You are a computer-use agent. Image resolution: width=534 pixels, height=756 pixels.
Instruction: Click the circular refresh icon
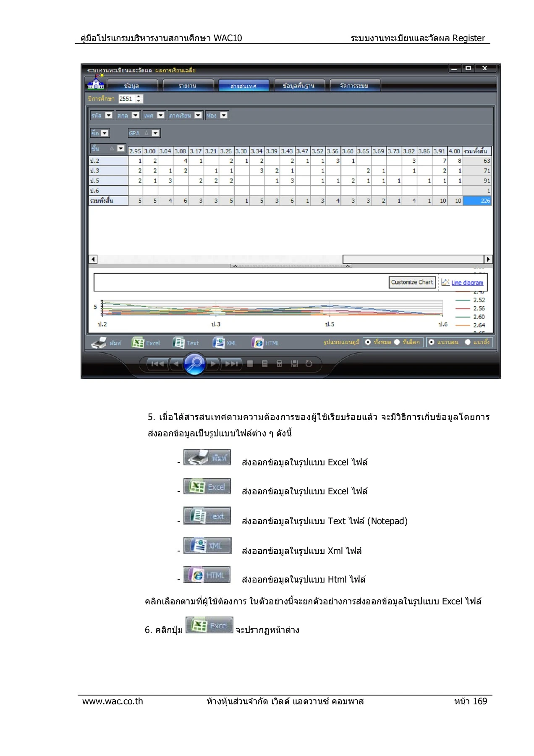tap(309, 364)
